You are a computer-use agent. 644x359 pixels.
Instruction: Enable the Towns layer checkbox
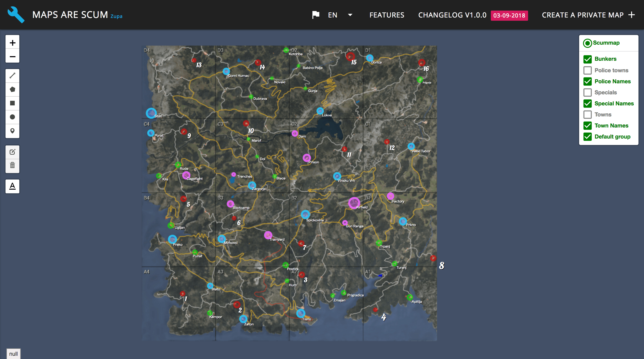(588, 114)
